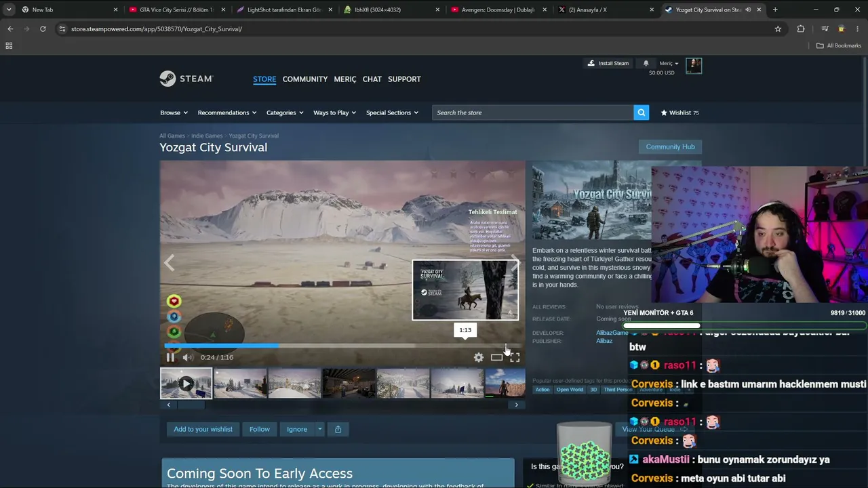Viewport: 868px width, 488px height.
Task: Open the browser media control icon
Action: (825, 29)
